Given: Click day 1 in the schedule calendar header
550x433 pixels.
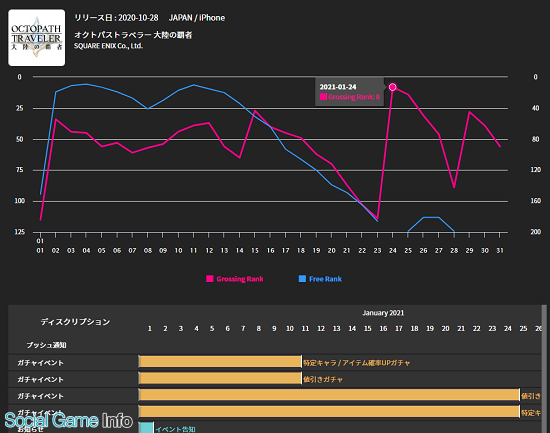Looking at the screenshot, I should tap(149, 328).
